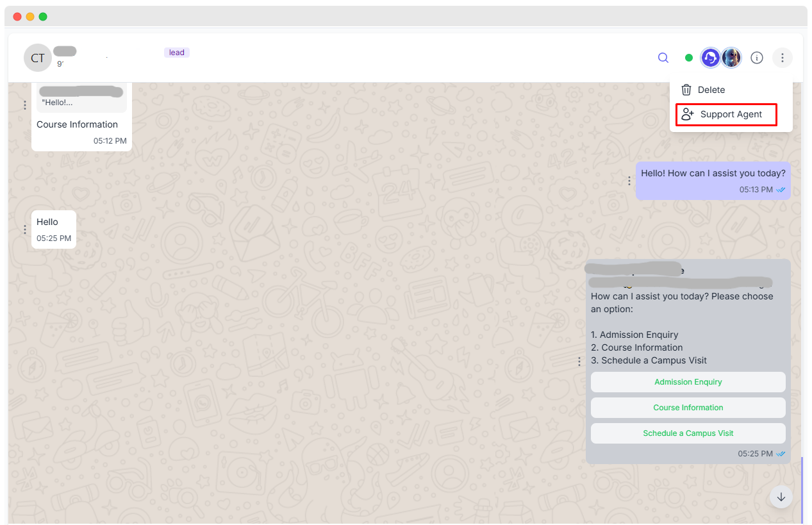
Task: Open the search icon in chat header
Action: pyautogui.click(x=663, y=58)
